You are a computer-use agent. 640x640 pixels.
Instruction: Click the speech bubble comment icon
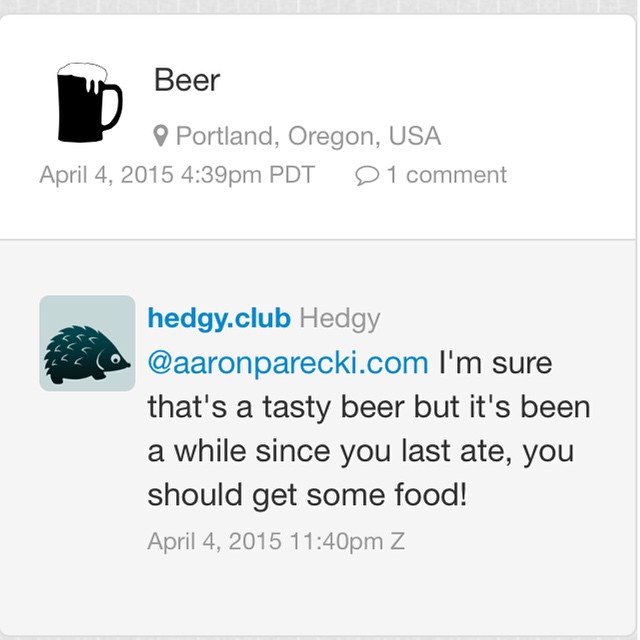[x=367, y=176]
